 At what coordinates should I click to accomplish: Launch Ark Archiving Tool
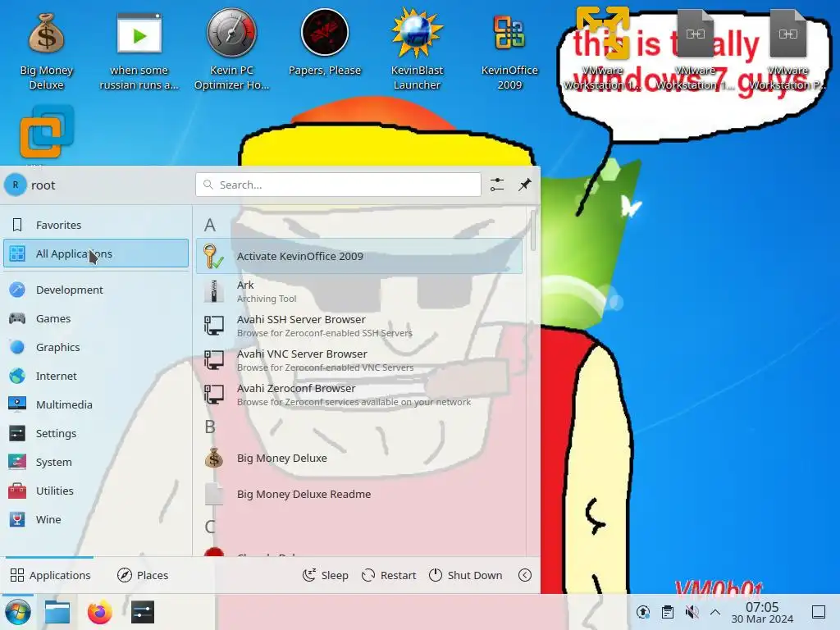tap(359, 291)
